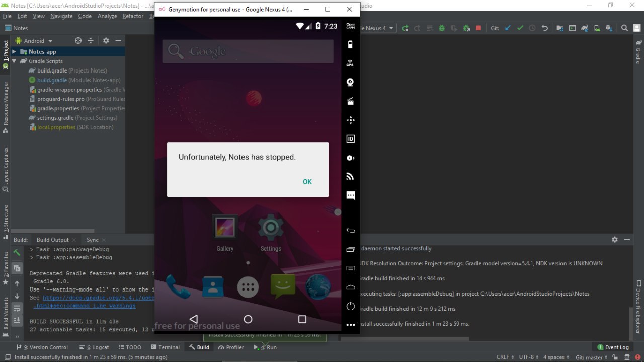Viewport: 644px width, 362px height.
Task: Open Event Log button
Action: pos(613,347)
